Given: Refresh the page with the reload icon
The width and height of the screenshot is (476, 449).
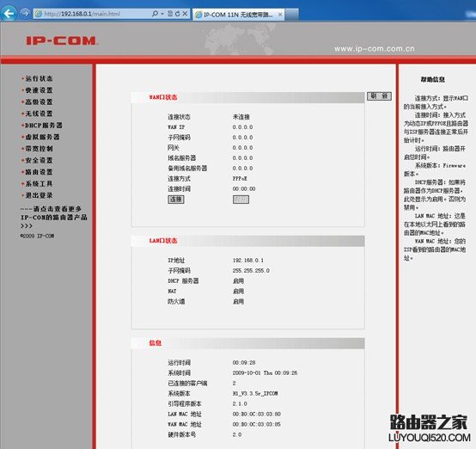Looking at the screenshot, I should tap(177, 14).
